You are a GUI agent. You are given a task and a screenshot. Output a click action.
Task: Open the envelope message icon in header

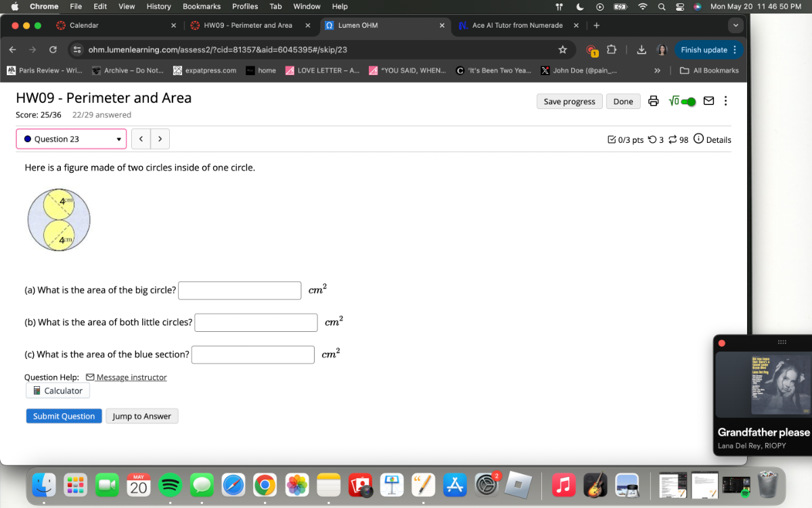[x=708, y=102]
